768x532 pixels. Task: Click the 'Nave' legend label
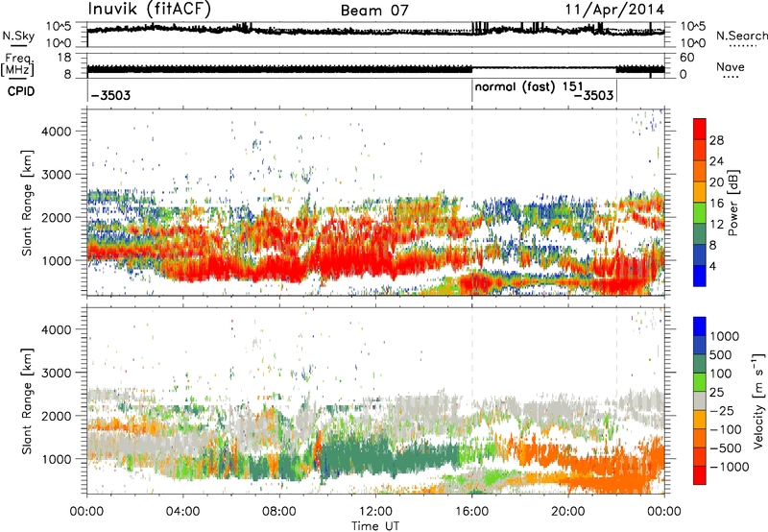(731, 66)
